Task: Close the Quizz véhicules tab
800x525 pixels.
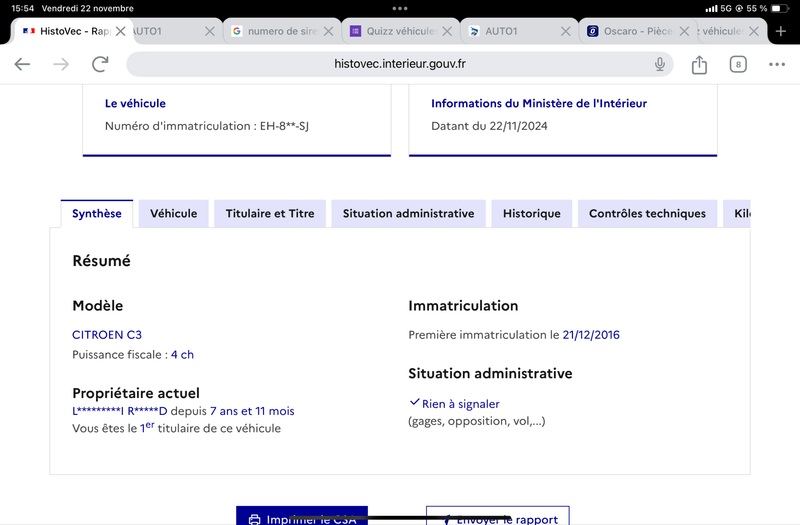Action: click(447, 31)
